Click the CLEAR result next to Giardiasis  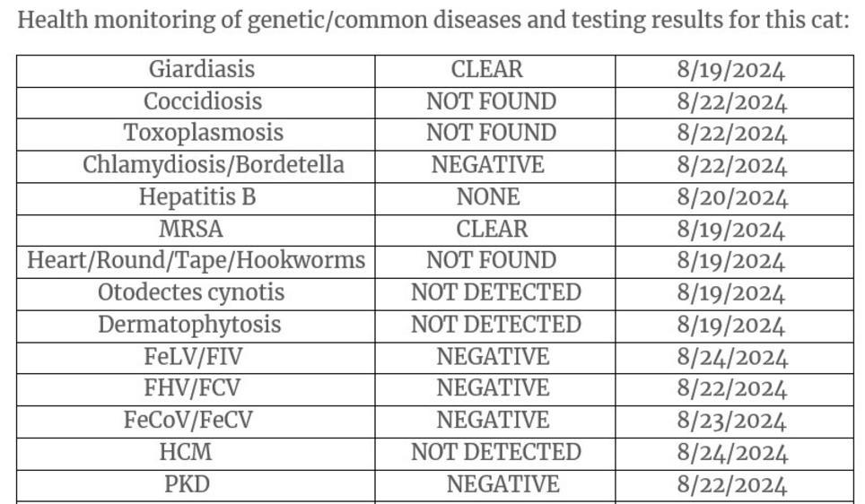point(486,70)
